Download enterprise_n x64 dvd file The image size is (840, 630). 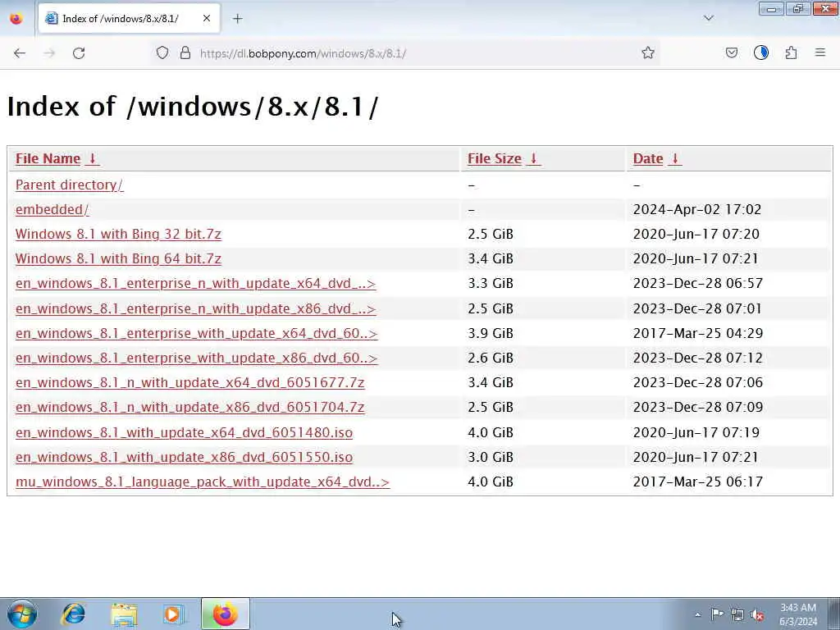click(195, 283)
